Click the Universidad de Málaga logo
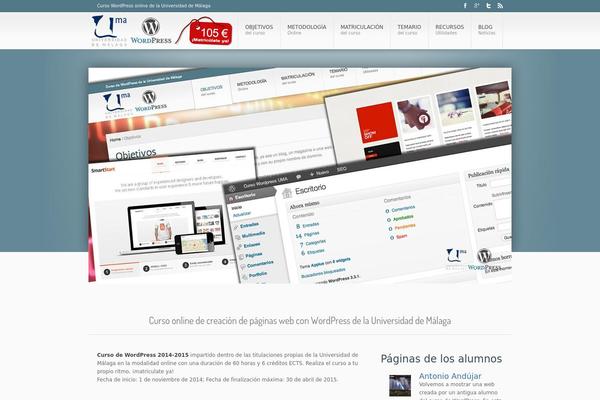600x400 pixels. click(109, 31)
